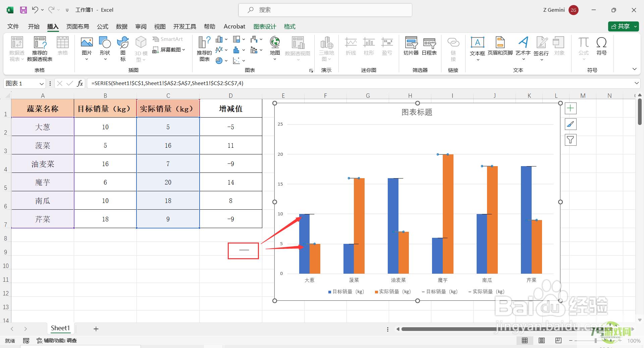Click accessibility status (辅助功能: 调查)

pos(57,341)
